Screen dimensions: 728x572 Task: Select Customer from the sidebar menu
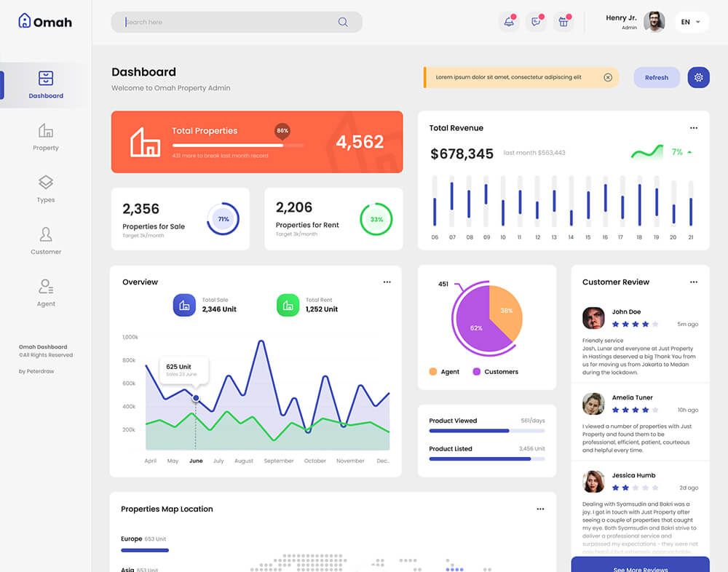tap(45, 241)
